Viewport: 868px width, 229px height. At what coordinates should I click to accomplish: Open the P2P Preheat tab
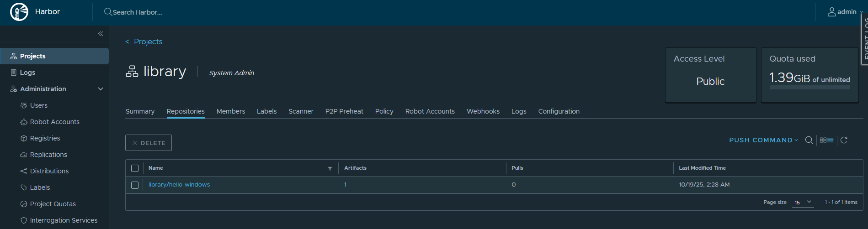(x=344, y=111)
